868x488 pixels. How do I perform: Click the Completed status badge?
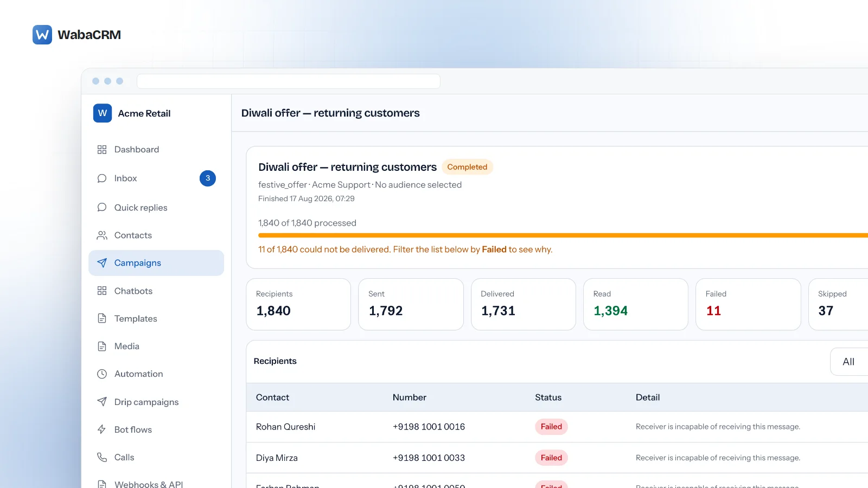(467, 167)
